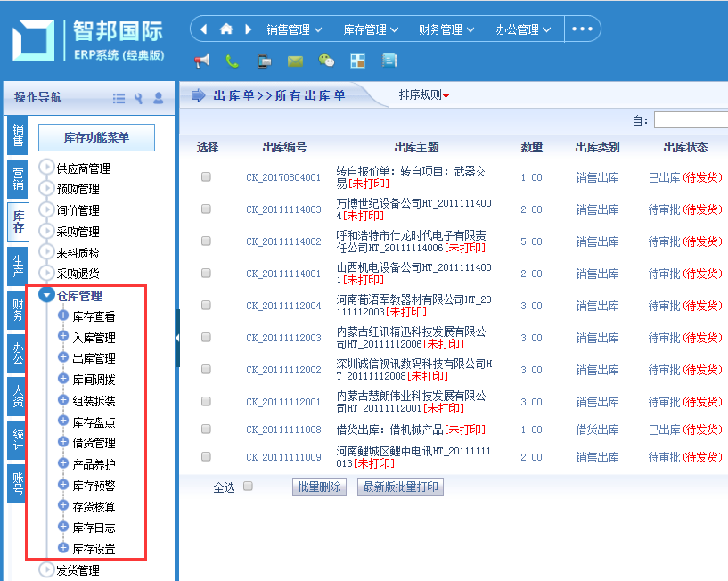Click the megaphone announcement icon
This screenshot has height=581, width=728.
(x=201, y=61)
